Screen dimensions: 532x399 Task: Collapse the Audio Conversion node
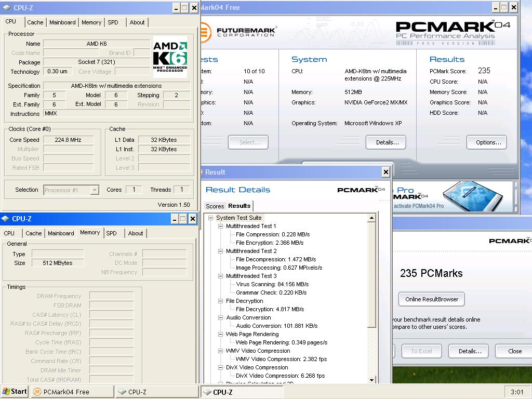coord(220,317)
